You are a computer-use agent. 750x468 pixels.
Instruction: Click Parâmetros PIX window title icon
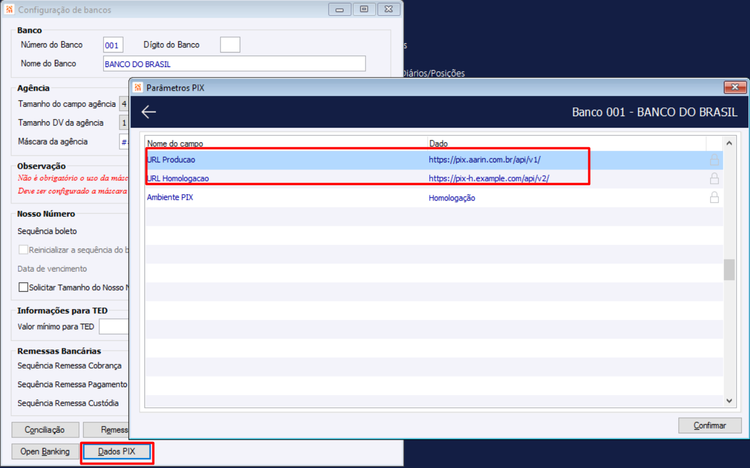(138, 88)
